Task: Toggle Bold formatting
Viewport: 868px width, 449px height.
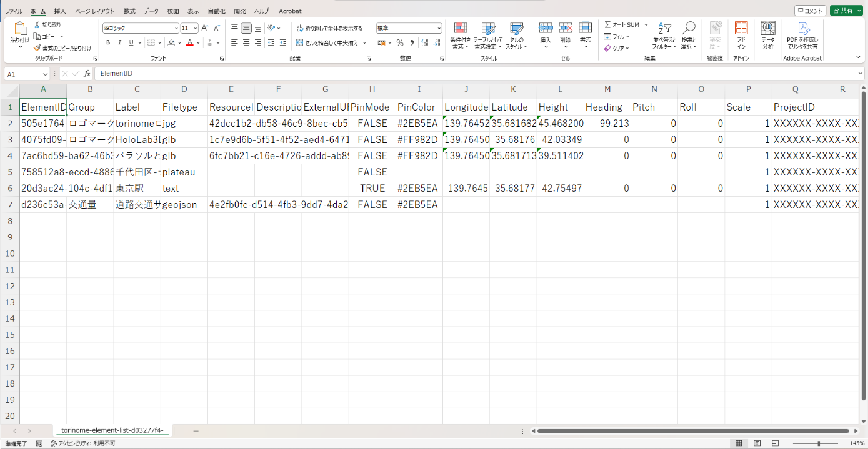Action: pos(108,42)
